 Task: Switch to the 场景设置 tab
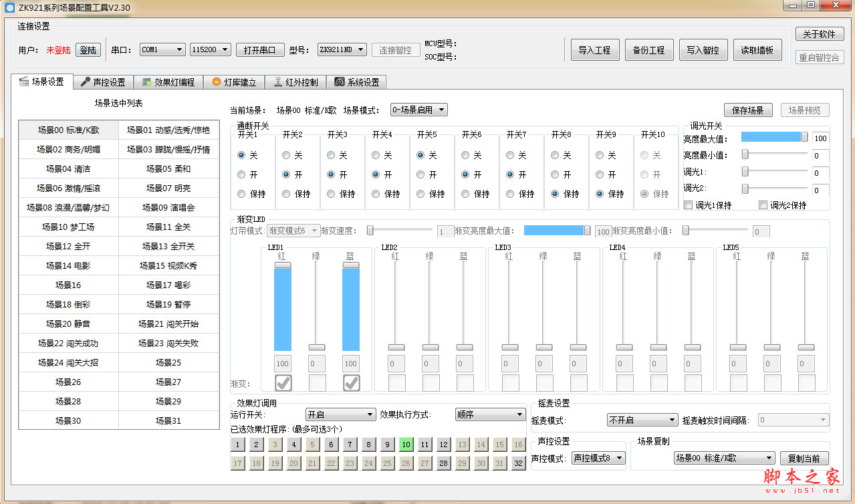(41, 82)
